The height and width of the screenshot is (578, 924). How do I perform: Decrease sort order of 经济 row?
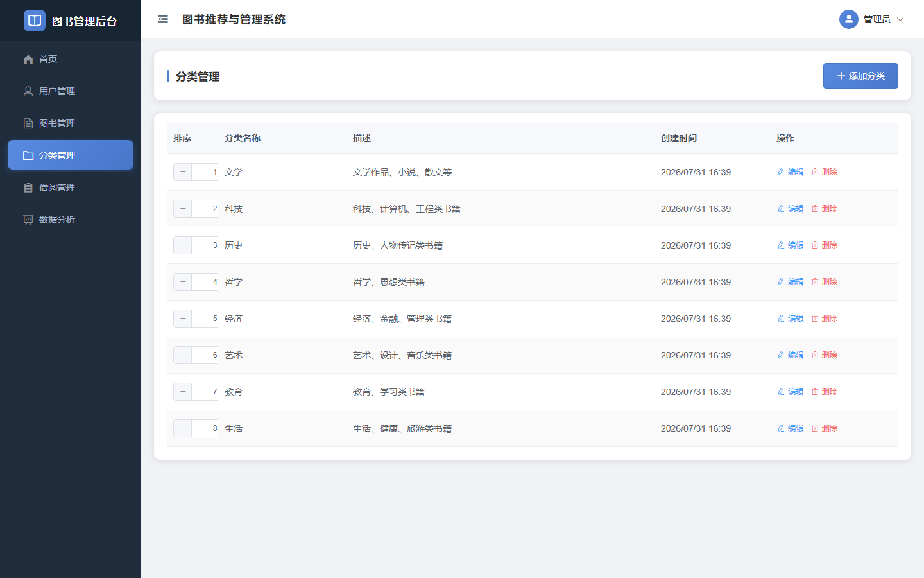[x=183, y=319]
